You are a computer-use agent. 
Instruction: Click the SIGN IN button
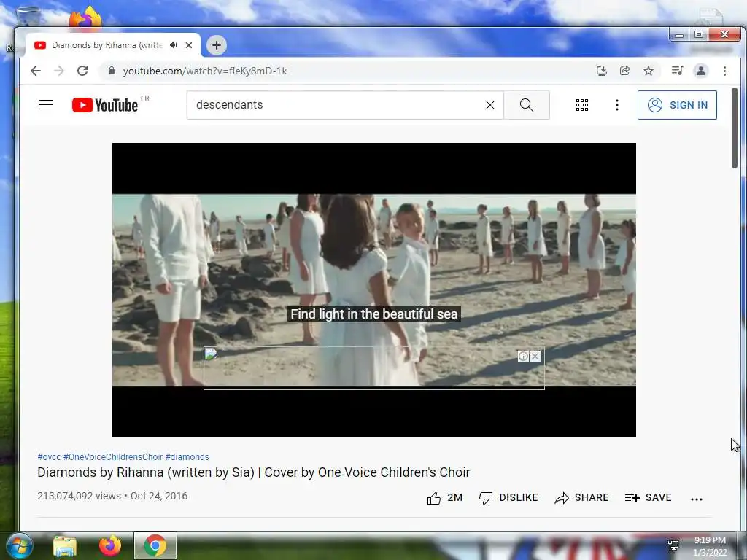pos(677,105)
